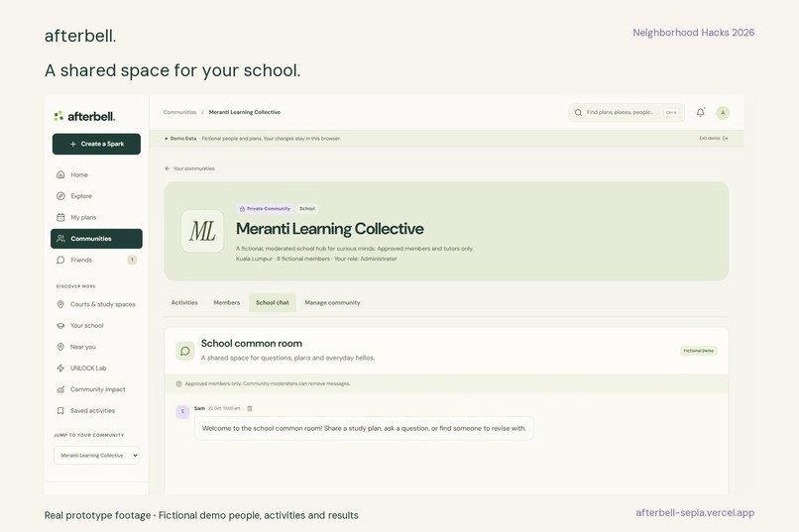
Task: Click the Communities breadcrumb
Action: [179, 112]
